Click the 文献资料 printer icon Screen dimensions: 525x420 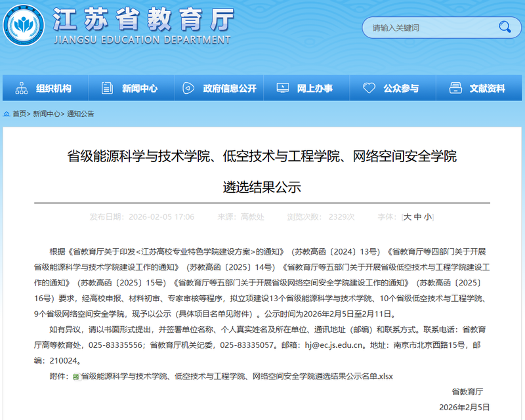(455, 88)
